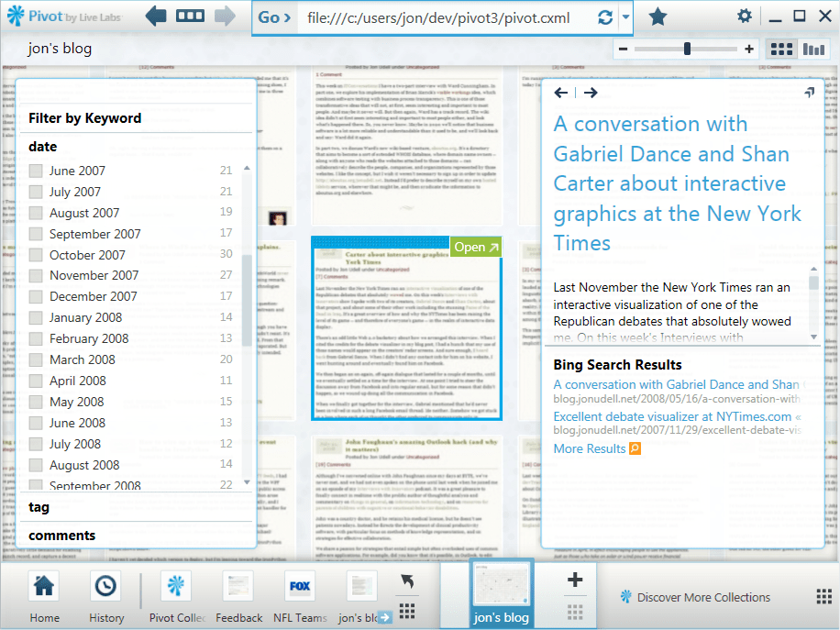The height and width of the screenshot is (630, 840).
Task: Expand the comments filter section
Action: point(62,536)
